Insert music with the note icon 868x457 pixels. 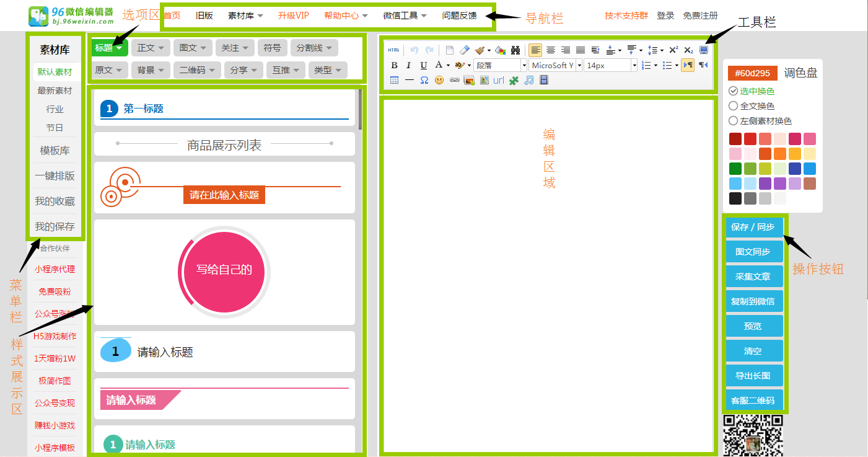[x=528, y=80]
